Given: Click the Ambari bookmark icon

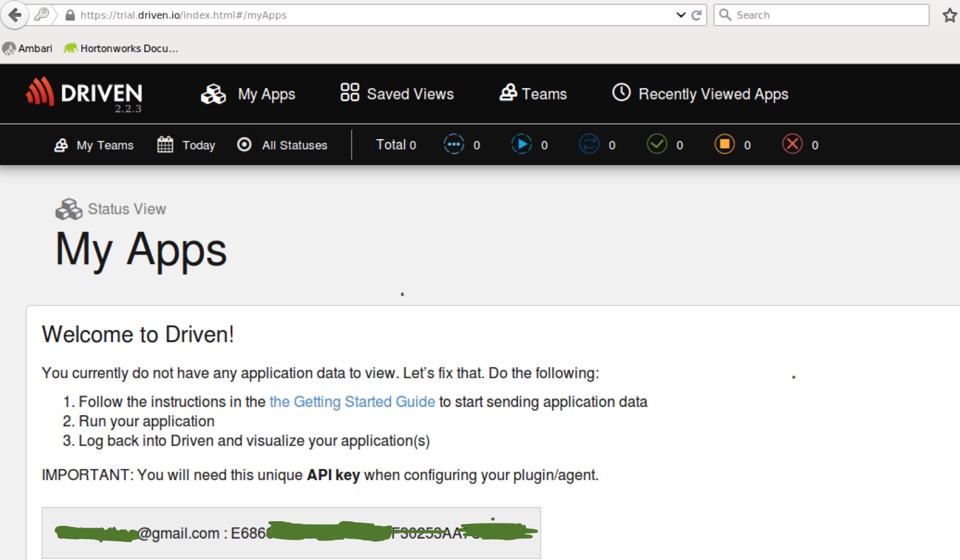Looking at the screenshot, I should coord(8,48).
